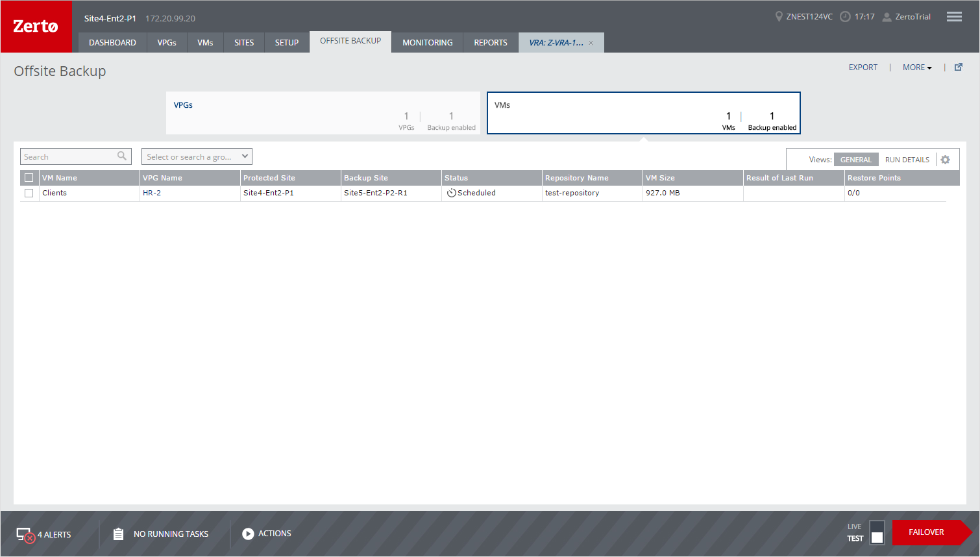980x557 pixels.
Task: Open the Select or search a group dropdown
Action: [x=197, y=156]
